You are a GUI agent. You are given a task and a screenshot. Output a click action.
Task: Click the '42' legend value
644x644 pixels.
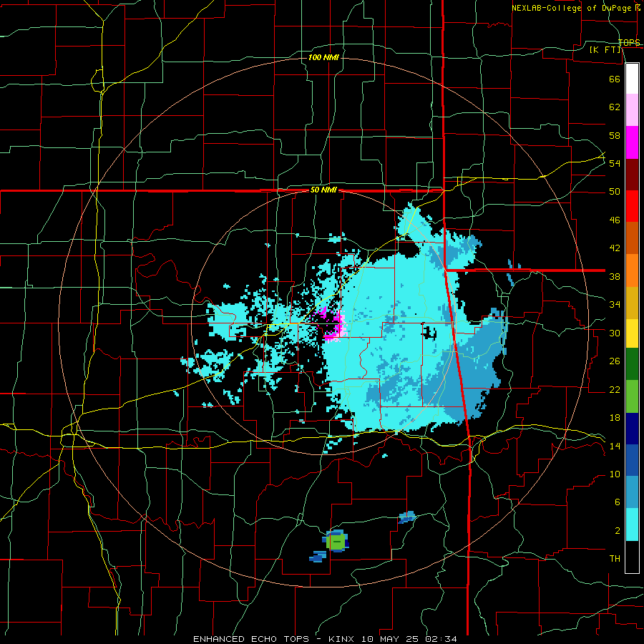coord(615,248)
